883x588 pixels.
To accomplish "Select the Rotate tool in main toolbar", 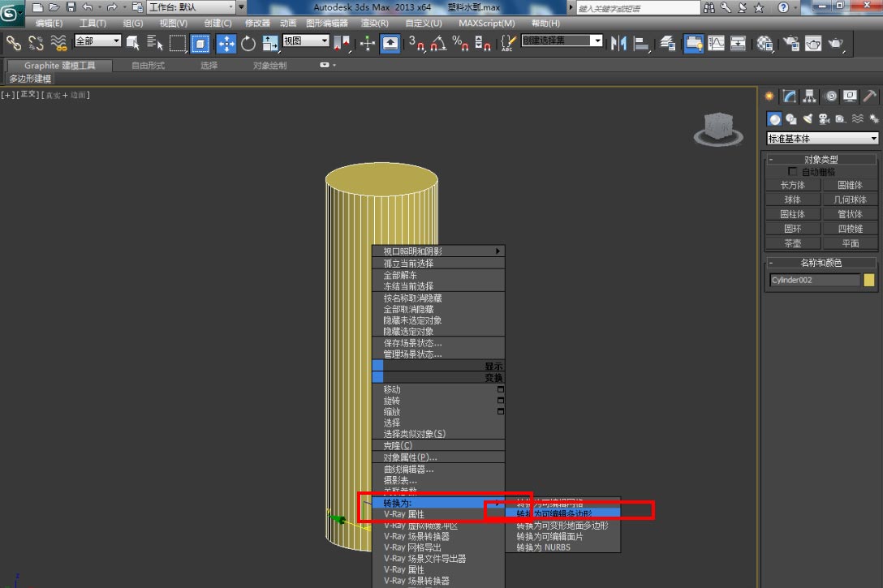I will (248, 43).
